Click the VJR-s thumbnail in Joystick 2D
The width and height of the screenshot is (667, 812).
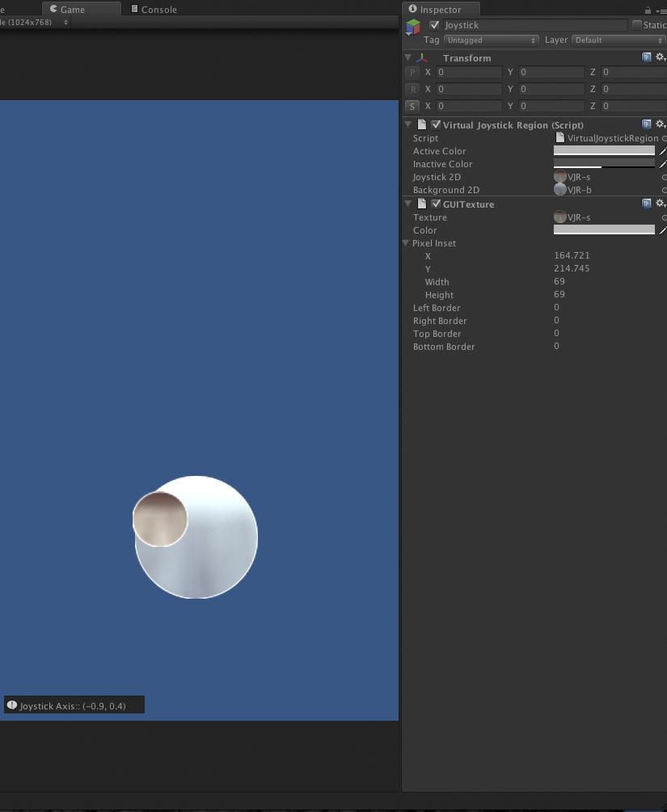tap(559, 177)
